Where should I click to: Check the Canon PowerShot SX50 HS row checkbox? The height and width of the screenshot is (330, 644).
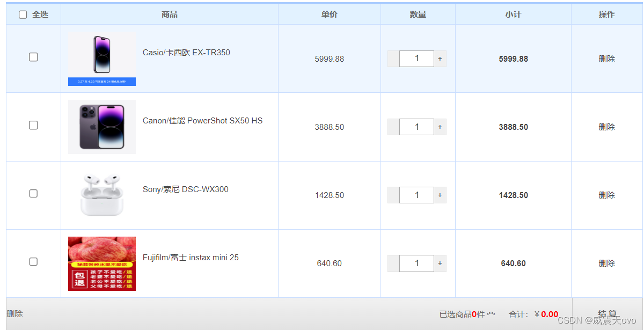coord(33,125)
